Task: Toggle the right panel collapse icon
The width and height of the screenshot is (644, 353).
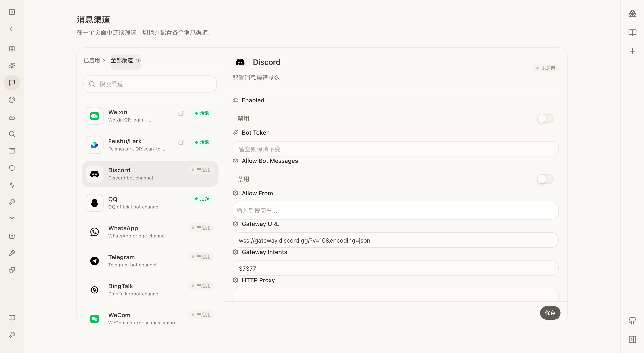Action: click(632, 339)
